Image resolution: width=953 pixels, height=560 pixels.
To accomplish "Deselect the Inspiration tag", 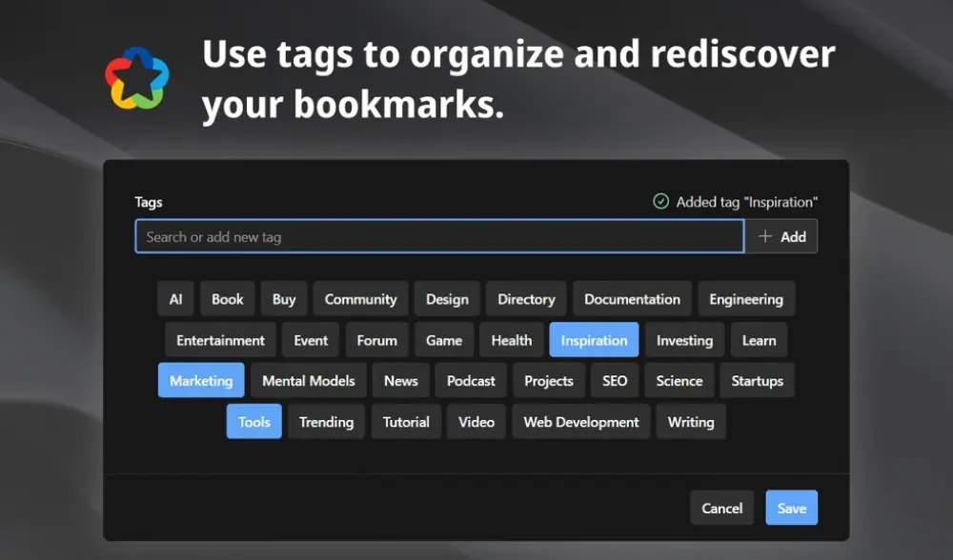I will point(594,340).
